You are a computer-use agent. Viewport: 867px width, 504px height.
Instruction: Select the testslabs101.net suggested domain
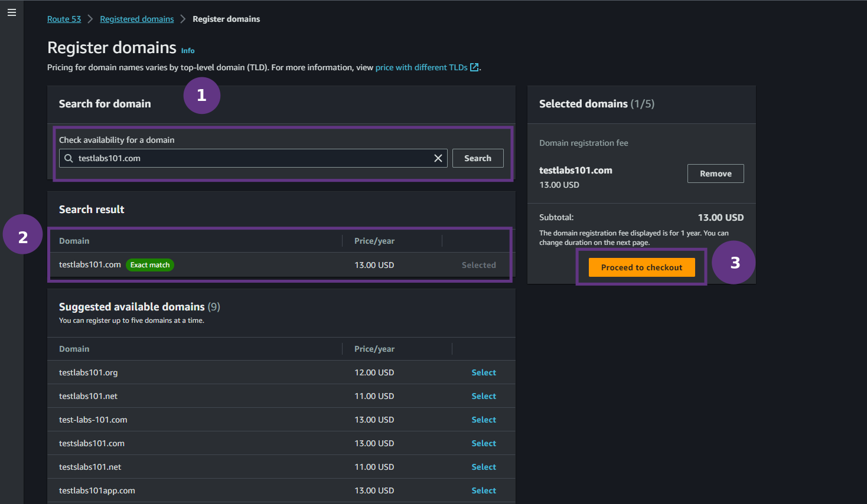point(484,467)
